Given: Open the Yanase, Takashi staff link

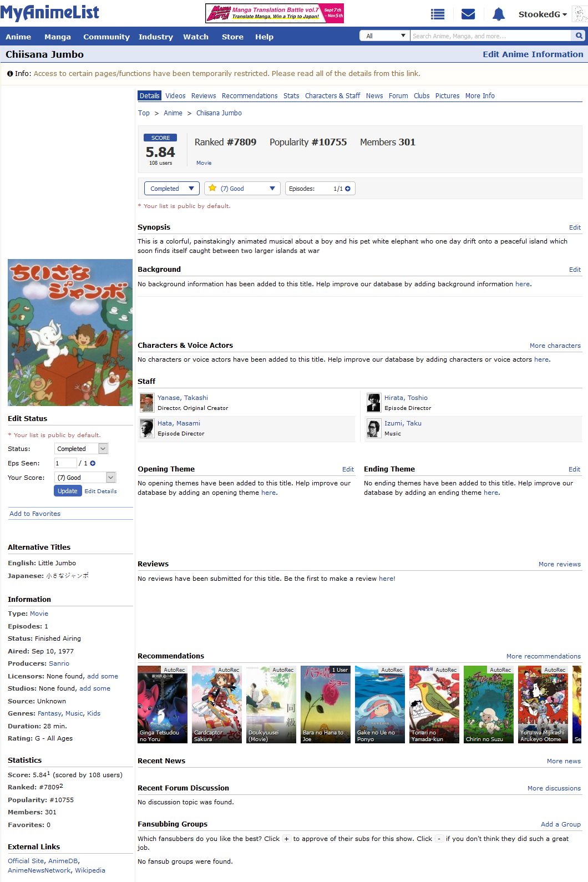Looking at the screenshot, I should 183,398.
